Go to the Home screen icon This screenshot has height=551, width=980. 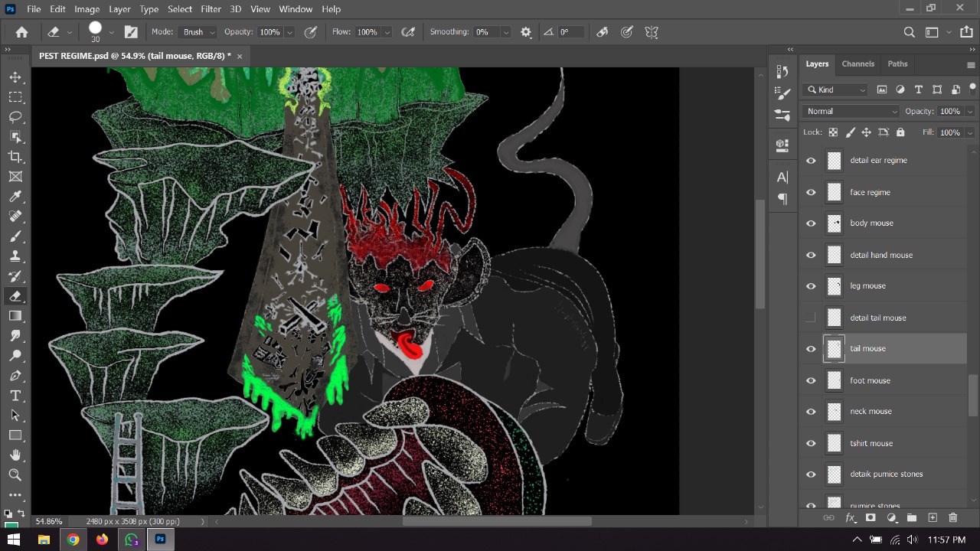(21, 32)
